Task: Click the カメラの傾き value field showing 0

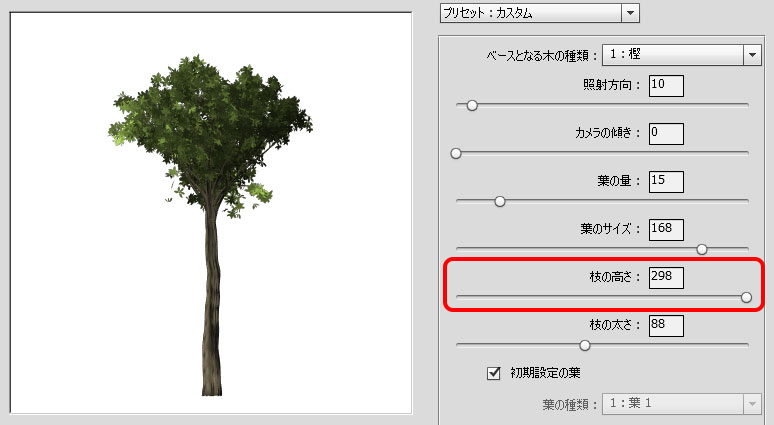Action: 666,134
